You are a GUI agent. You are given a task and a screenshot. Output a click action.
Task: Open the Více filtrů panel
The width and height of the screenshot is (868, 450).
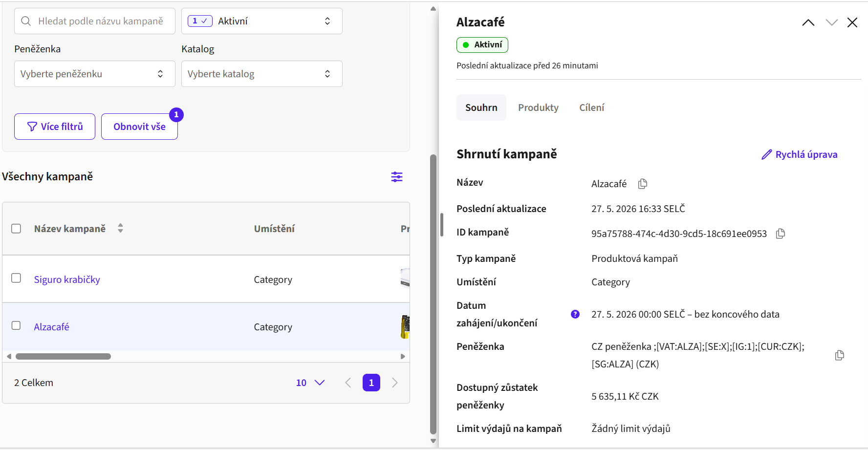point(55,127)
